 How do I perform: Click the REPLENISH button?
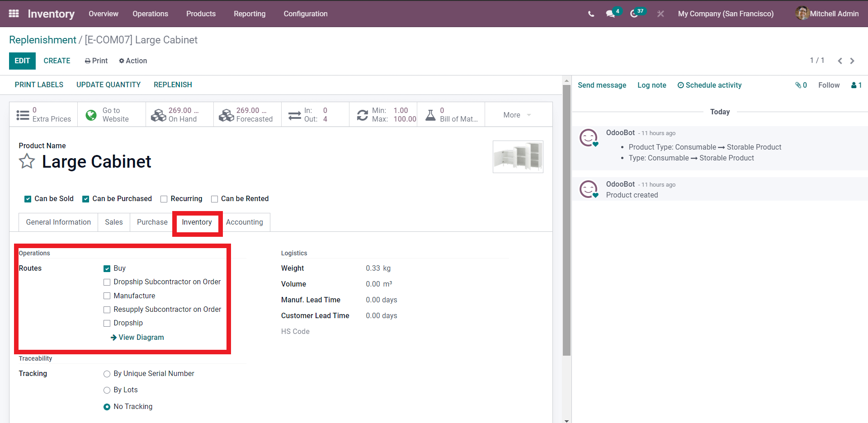tap(173, 85)
